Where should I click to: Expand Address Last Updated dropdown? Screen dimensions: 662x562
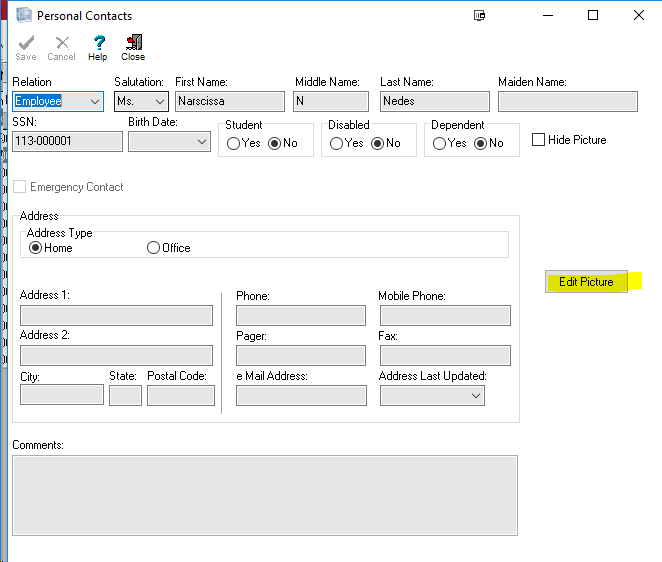tap(475, 396)
